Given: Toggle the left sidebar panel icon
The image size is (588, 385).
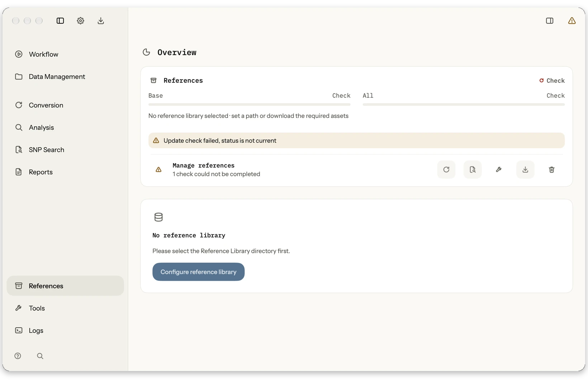Looking at the screenshot, I should [60, 21].
